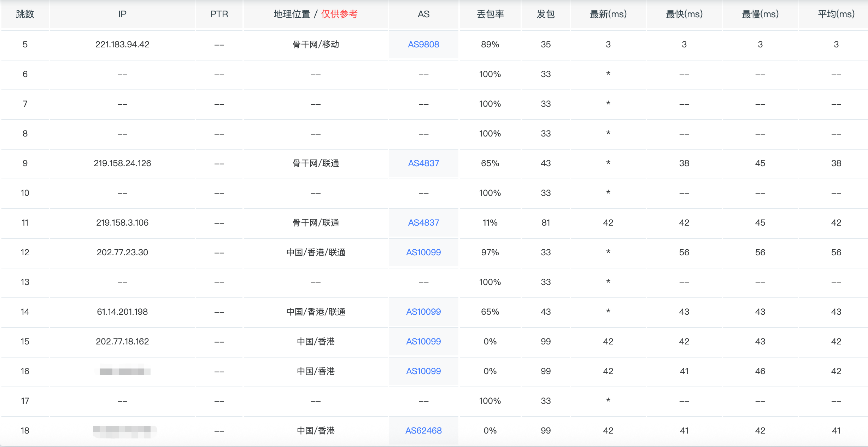Click the 跳数 column header
Screen dimensions: 868x447
25,14
